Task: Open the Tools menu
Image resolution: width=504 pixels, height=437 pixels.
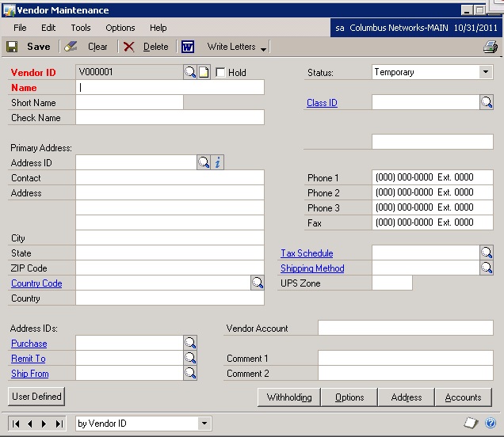Action: click(81, 28)
